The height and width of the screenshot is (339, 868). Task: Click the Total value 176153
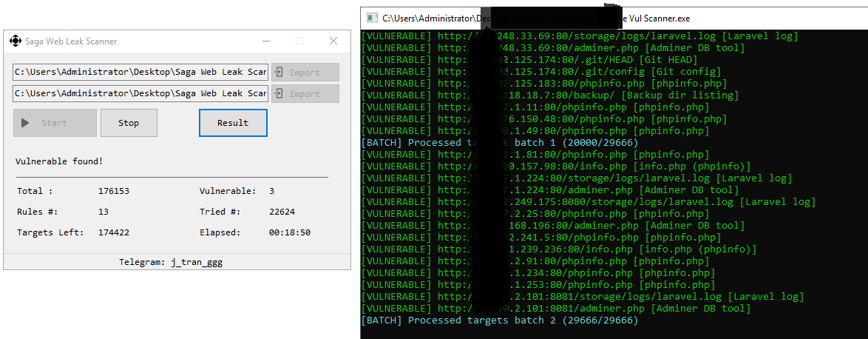(x=114, y=191)
